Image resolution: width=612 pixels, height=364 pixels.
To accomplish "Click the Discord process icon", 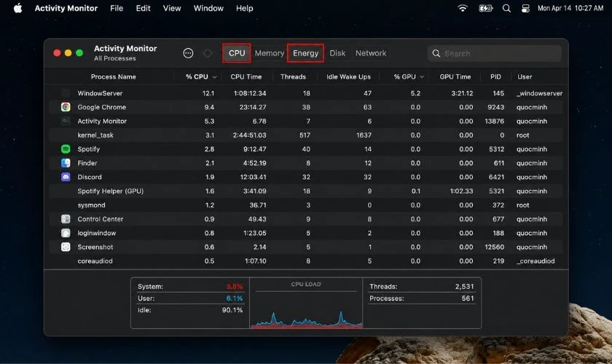I will click(66, 177).
